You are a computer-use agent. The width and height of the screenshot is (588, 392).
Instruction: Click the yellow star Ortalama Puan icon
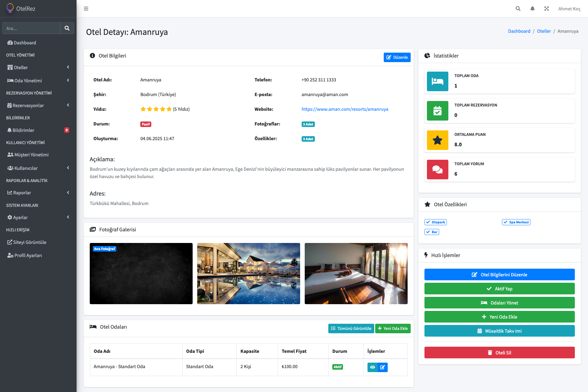coord(437,140)
